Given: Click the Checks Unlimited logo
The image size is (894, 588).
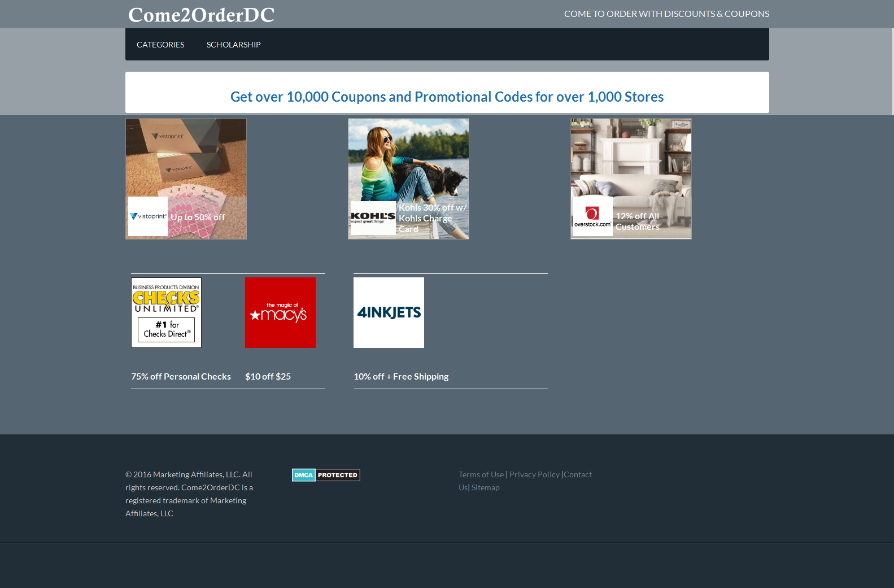Looking at the screenshot, I should (x=166, y=312).
